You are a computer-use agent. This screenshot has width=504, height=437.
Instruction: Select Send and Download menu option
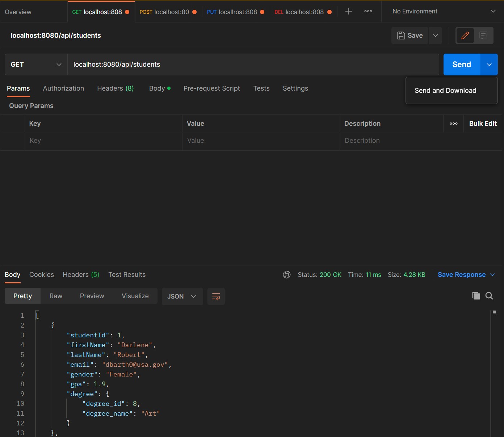pos(451,91)
